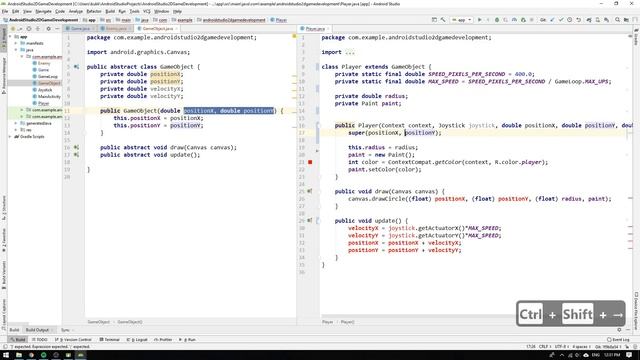
Task: Open the app run configuration dropdown
Action: point(462,20)
